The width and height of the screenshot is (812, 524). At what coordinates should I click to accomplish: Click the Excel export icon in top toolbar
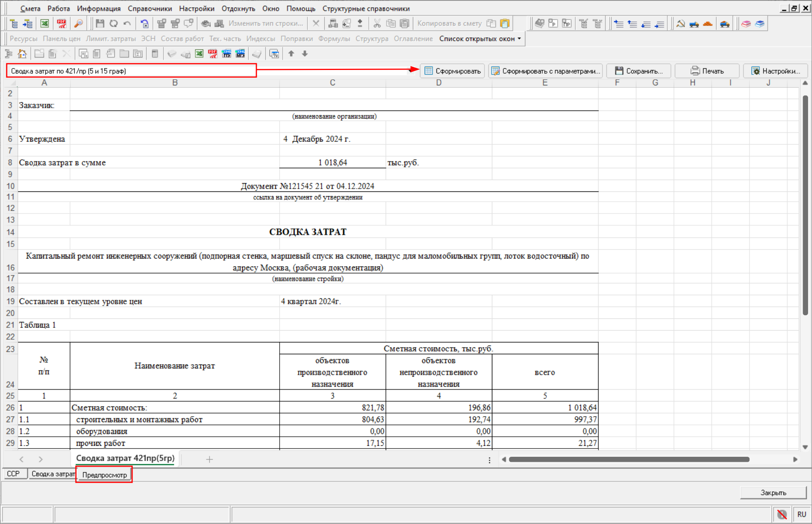coord(44,24)
